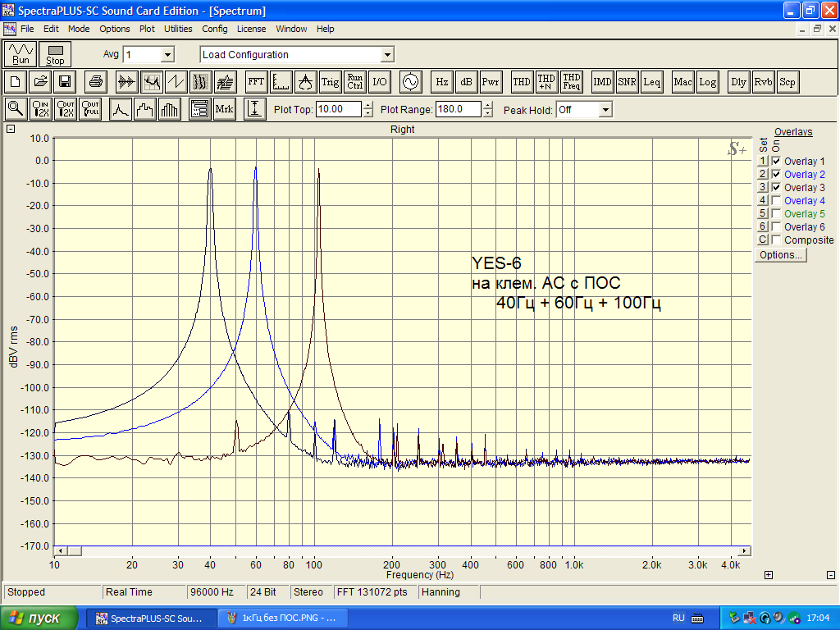The image size is (840, 630).
Task: Open the Plot menu
Action: (147, 29)
